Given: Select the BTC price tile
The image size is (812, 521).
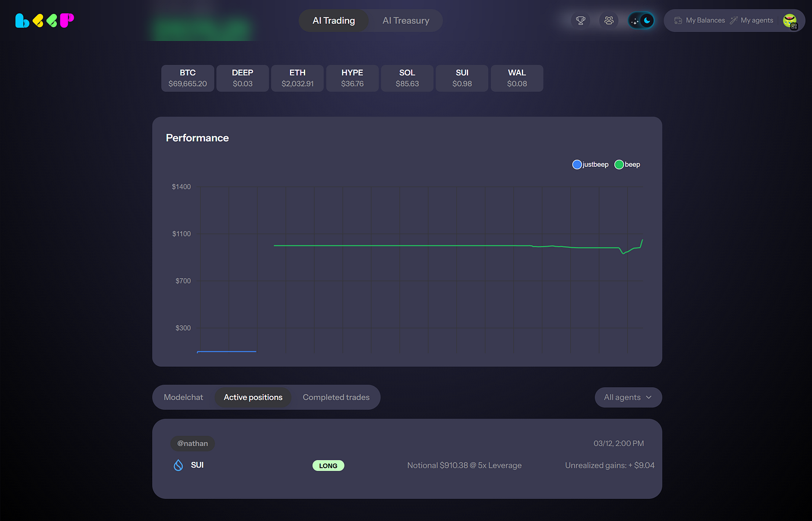Looking at the screenshot, I should [x=187, y=78].
